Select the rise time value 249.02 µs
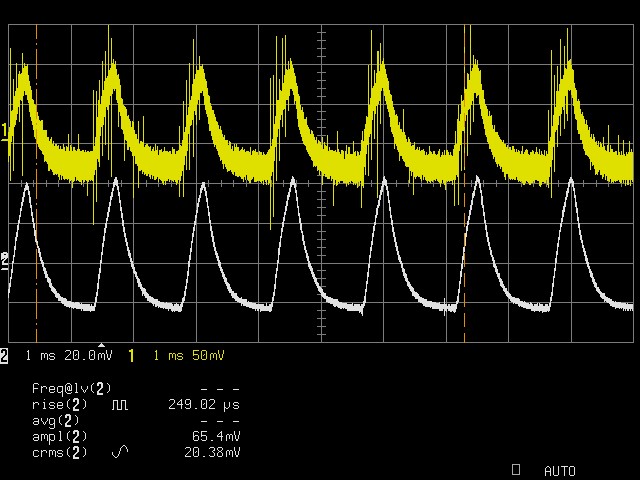640x480 pixels. [204, 404]
